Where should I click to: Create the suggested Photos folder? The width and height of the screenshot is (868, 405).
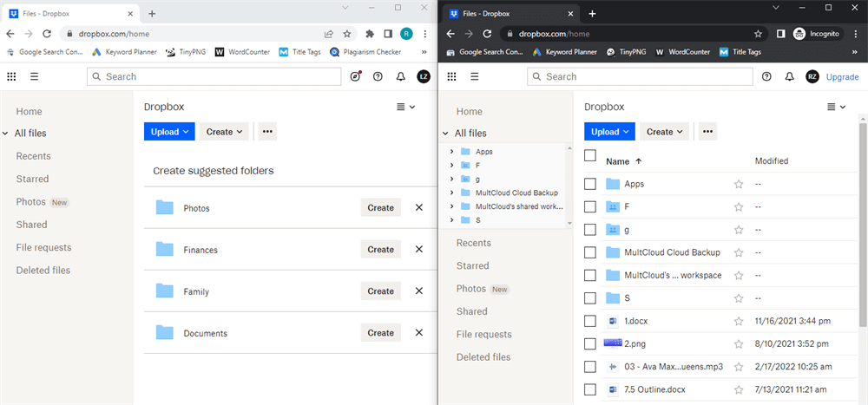(380, 208)
